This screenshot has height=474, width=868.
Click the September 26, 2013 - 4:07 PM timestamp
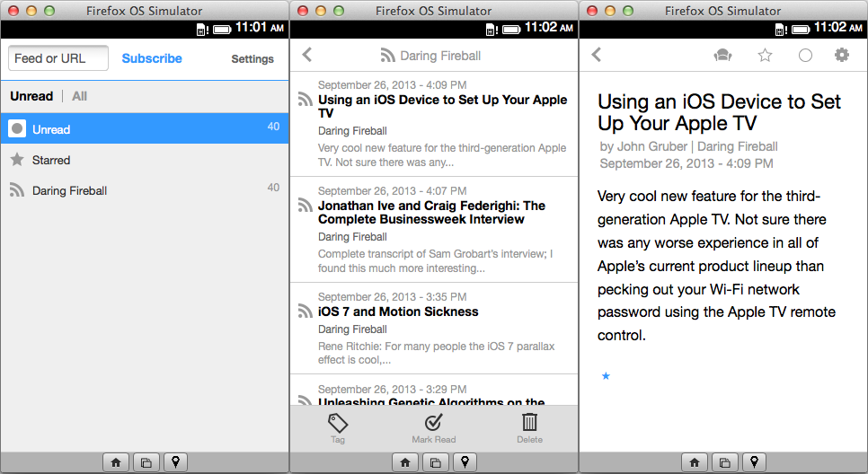(392, 191)
